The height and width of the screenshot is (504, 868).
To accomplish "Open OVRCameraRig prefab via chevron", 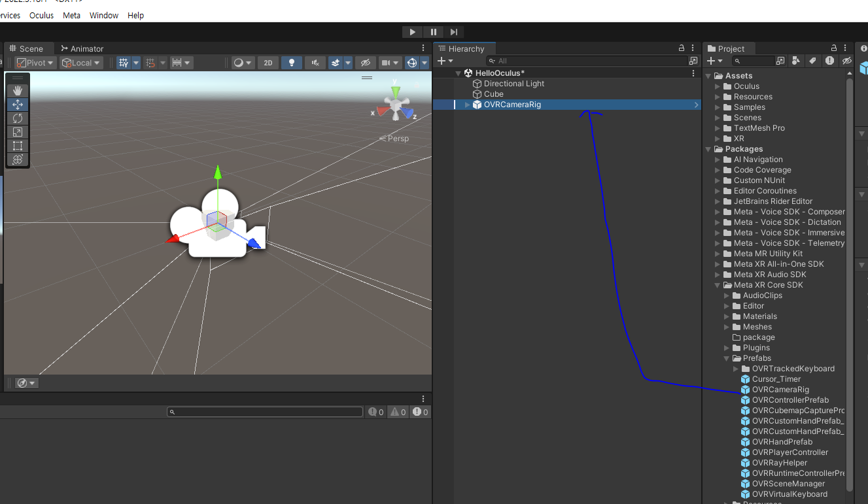I will (x=696, y=105).
